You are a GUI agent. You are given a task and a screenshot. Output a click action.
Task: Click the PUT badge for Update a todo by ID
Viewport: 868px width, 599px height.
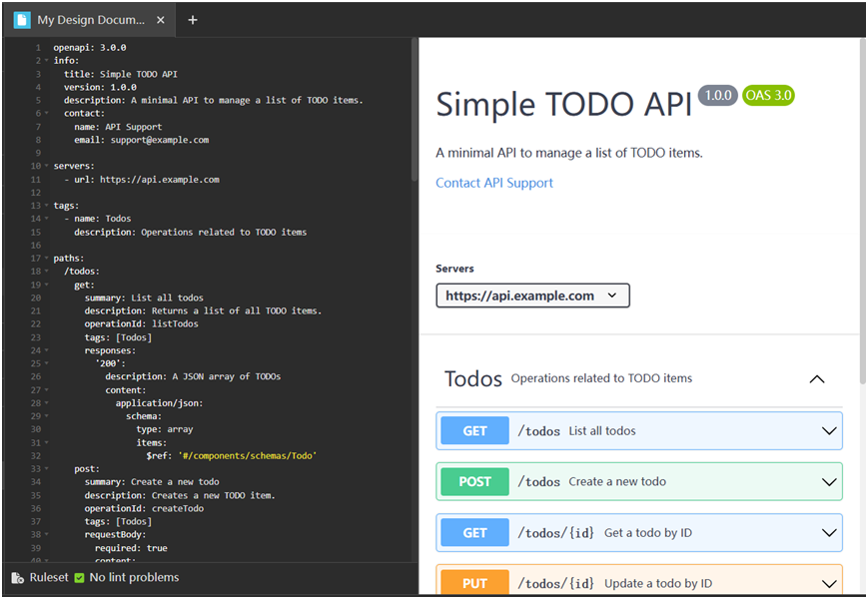[x=475, y=583]
